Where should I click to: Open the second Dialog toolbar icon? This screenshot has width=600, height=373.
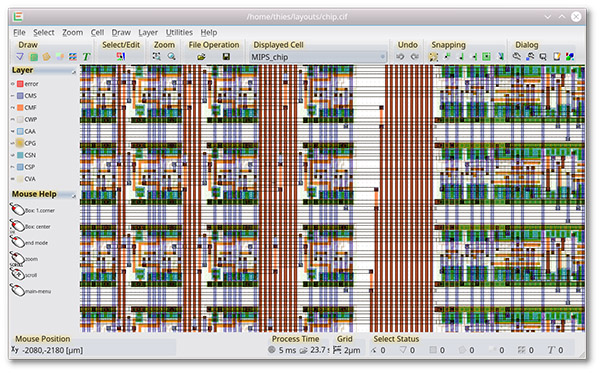click(x=530, y=57)
